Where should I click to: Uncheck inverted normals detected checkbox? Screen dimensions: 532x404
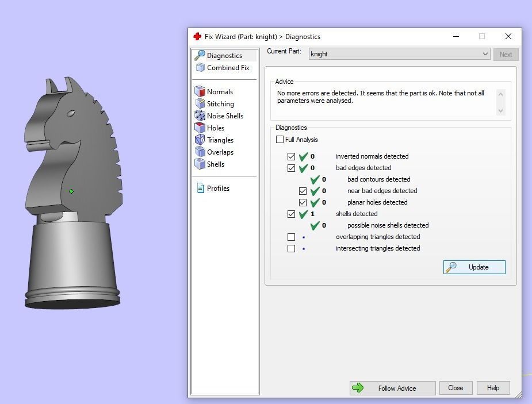pyautogui.click(x=291, y=156)
